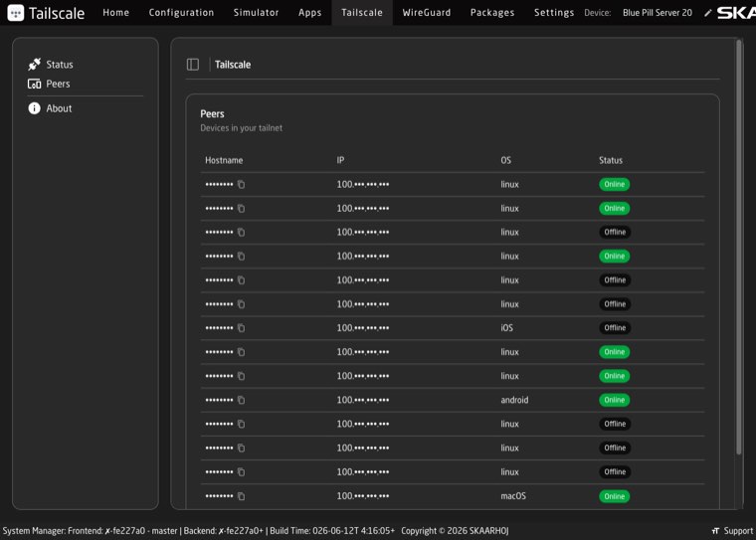Viewport: 756px width, 540px height.
Task: Click the iOS cell in the OS column
Action: coord(506,328)
